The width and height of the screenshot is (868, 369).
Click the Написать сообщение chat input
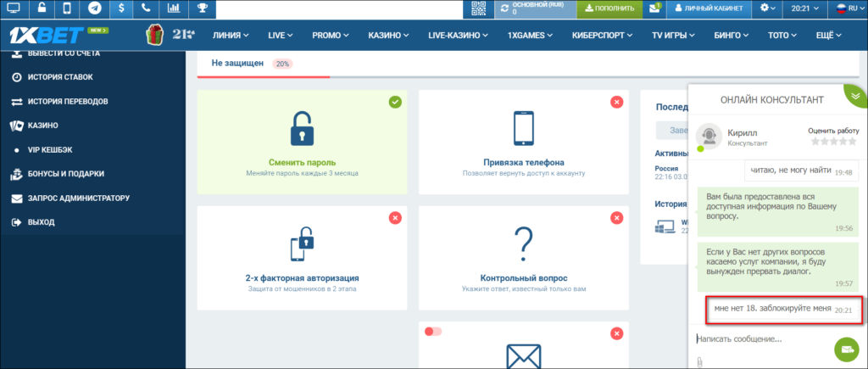[759, 339]
